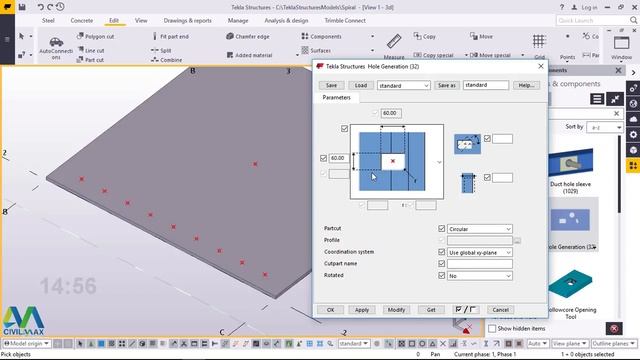Toggle the Coordination system checkbox
The height and width of the screenshot is (360, 640).
click(x=441, y=252)
